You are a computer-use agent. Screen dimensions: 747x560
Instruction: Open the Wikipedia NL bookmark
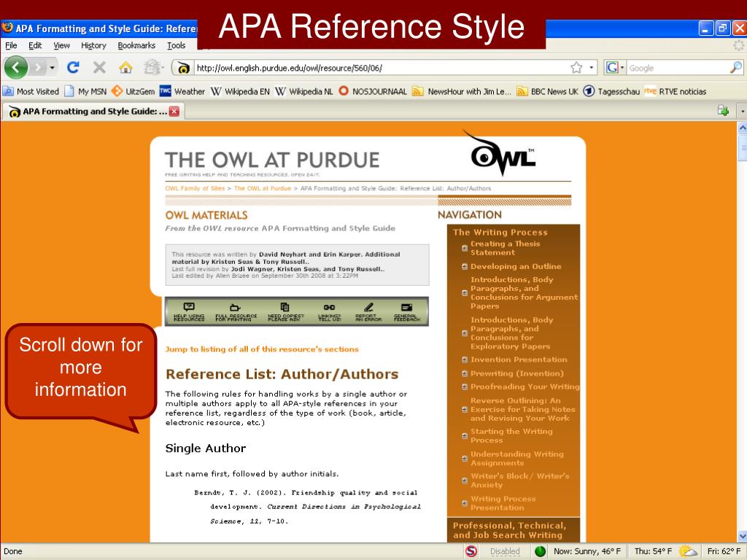(x=304, y=91)
